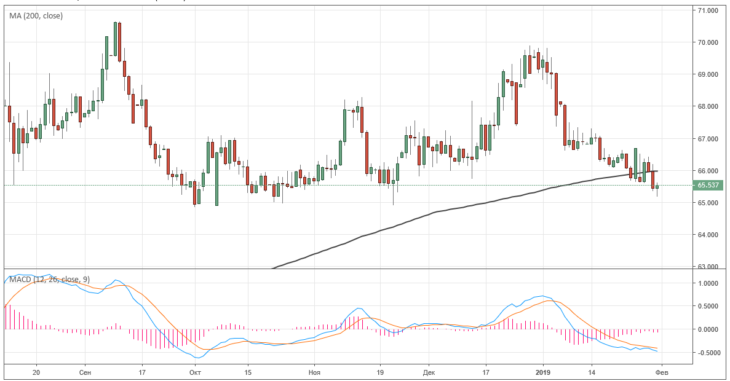
Task: Click the 71.000 price axis label
Action: [708, 10]
